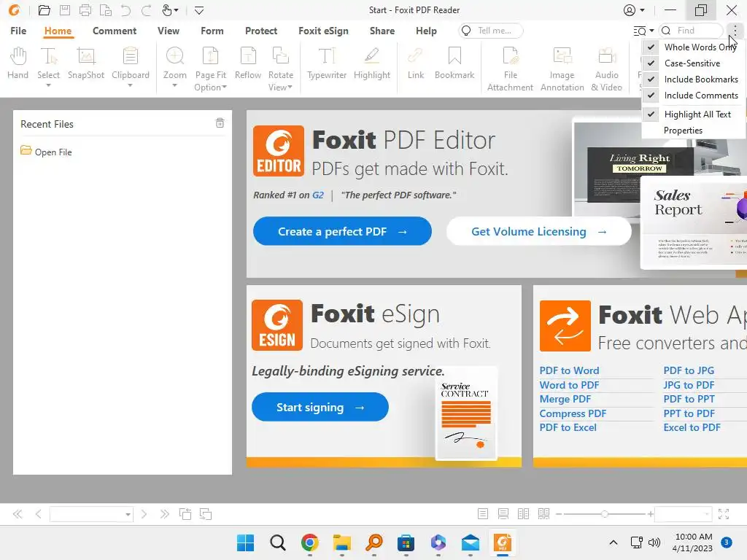This screenshot has height=560, width=747.
Task: Click the zoom out minus at slider start
Action: (559, 514)
